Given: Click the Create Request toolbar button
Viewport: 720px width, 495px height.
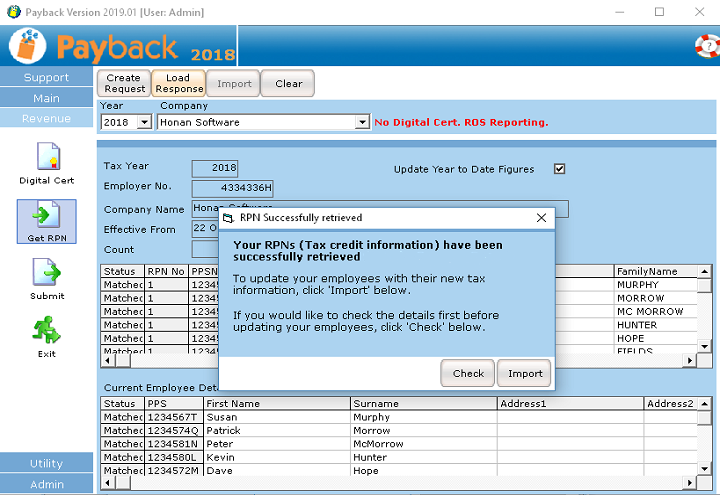Looking at the screenshot, I should tap(123, 83).
